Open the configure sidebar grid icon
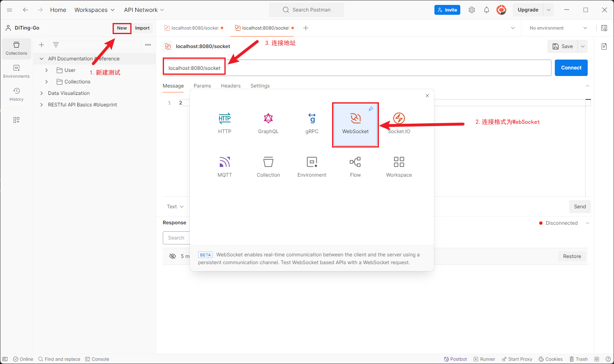 click(16, 120)
